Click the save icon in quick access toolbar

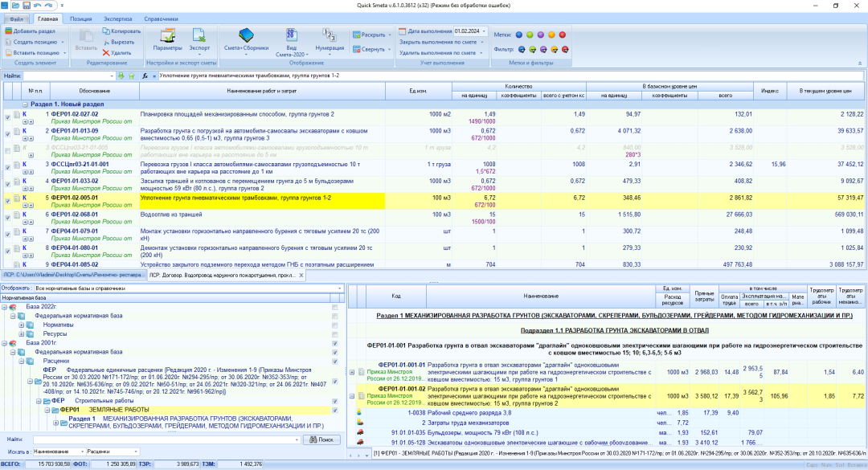click(x=26, y=6)
